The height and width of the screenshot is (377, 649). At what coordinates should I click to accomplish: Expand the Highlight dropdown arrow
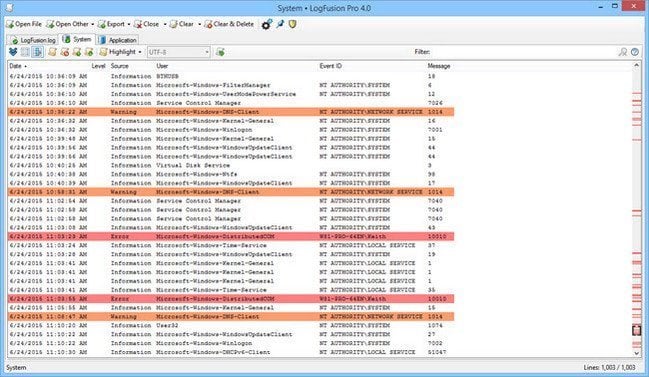pos(140,52)
